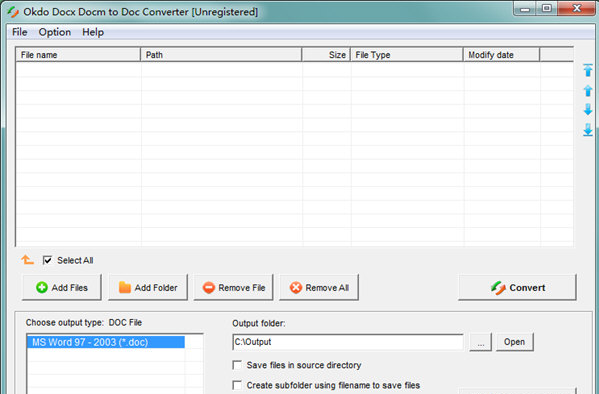Click the Add Folder button
The height and width of the screenshot is (394, 599).
click(148, 287)
